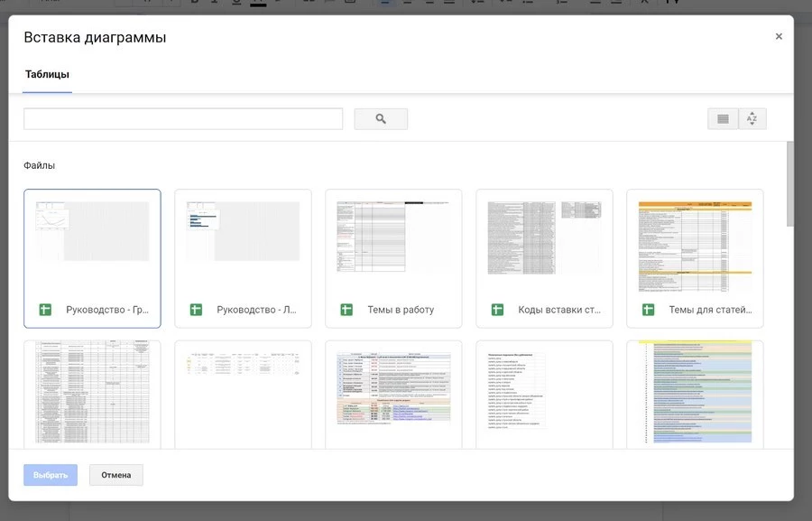This screenshot has width=812, height=521.
Task: Click the search magnifier button
Action: 381,118
